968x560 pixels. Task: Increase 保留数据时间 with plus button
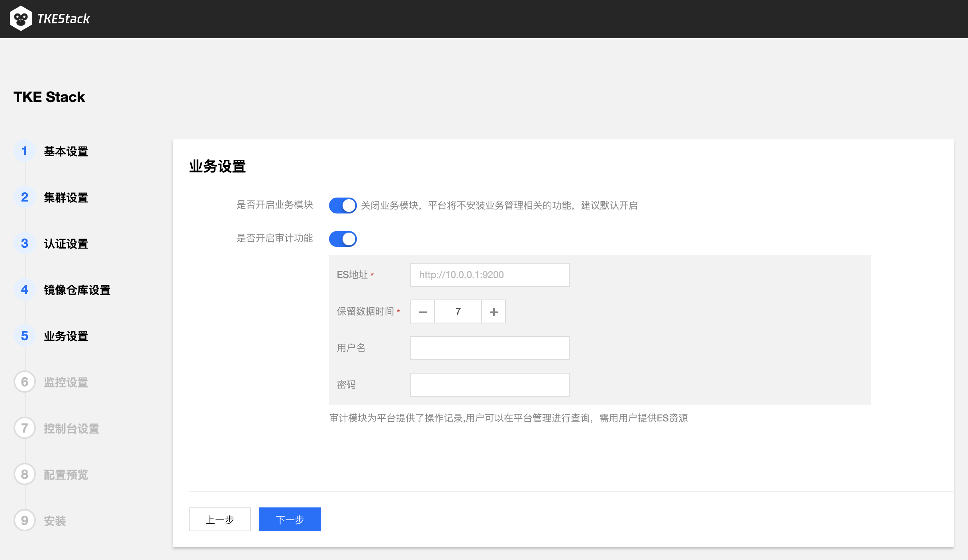tap(494, 312)
